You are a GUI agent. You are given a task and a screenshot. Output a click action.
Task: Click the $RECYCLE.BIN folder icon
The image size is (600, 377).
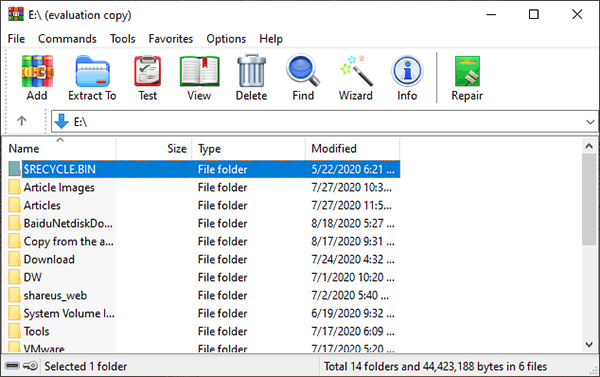click(x=15, y=169)
